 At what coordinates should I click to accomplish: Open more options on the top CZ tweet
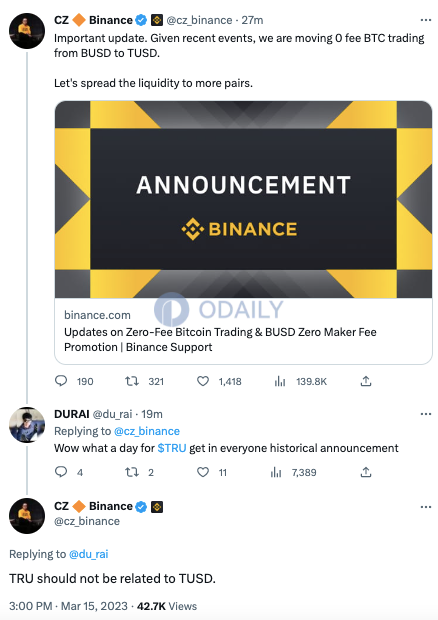pyautogui.click(x=426, y=20)
